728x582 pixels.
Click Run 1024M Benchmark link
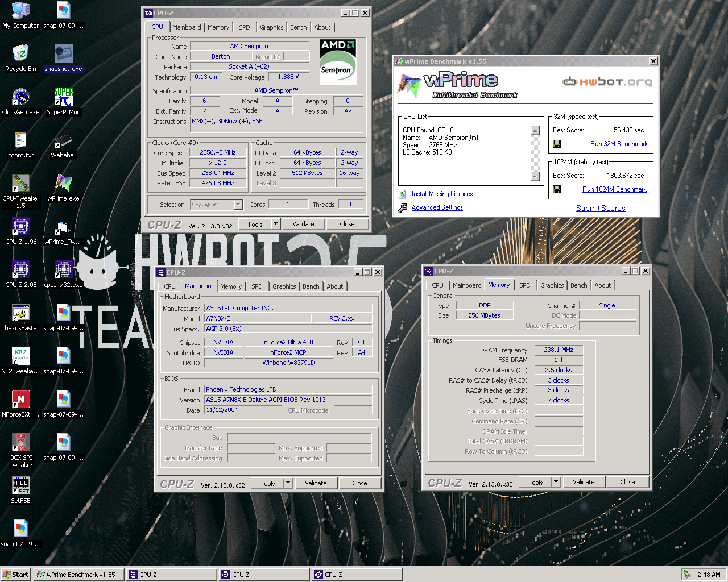coord(614,189)
